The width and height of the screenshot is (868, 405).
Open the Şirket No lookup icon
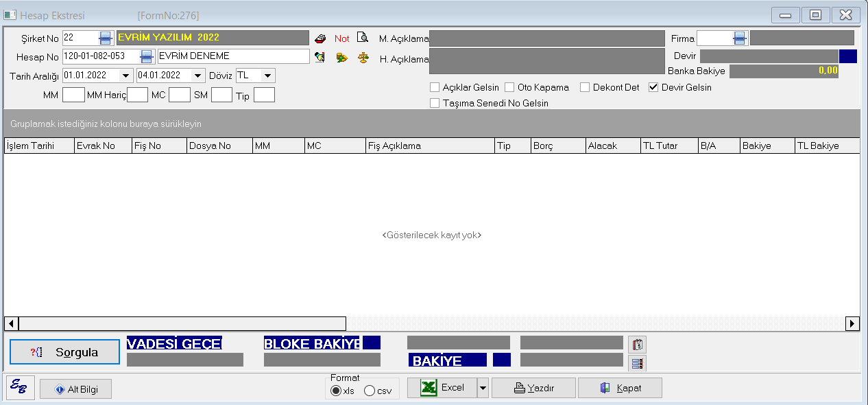(106, 38)
